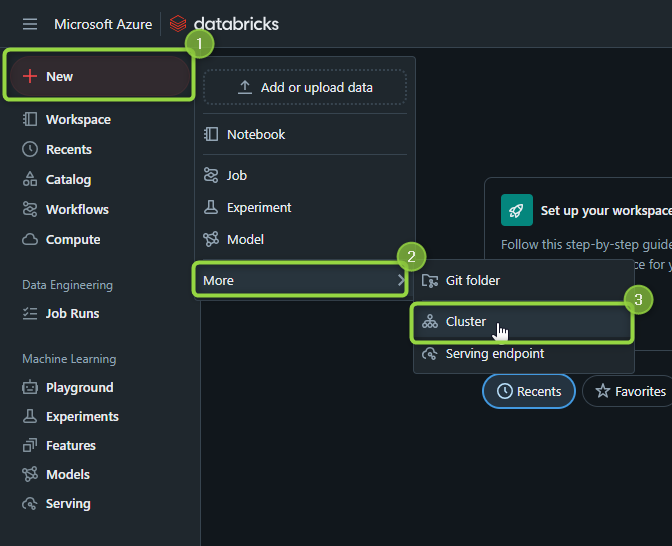Click the Features sidebar icon
This screenshot has height=546, width=672.
[x=30, y=445]
